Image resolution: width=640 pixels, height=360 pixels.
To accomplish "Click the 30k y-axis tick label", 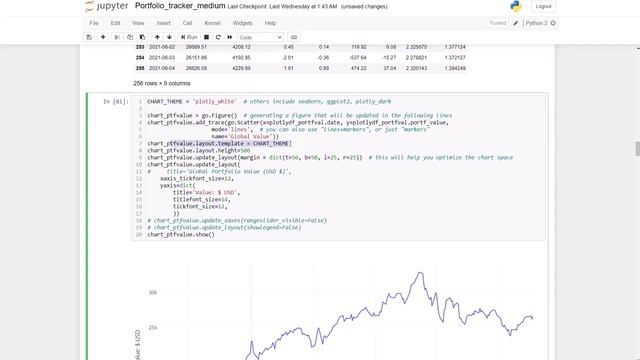I will 153,293.
